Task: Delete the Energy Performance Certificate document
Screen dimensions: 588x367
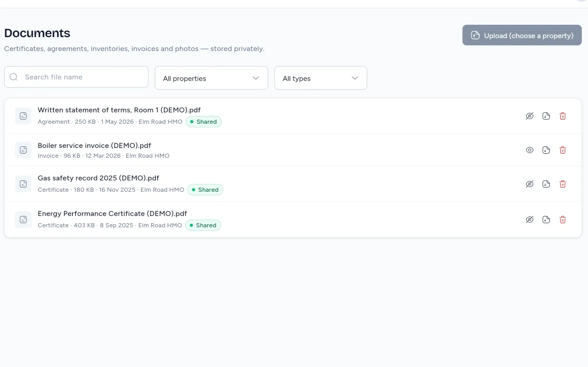Action: tap(563, 220)
